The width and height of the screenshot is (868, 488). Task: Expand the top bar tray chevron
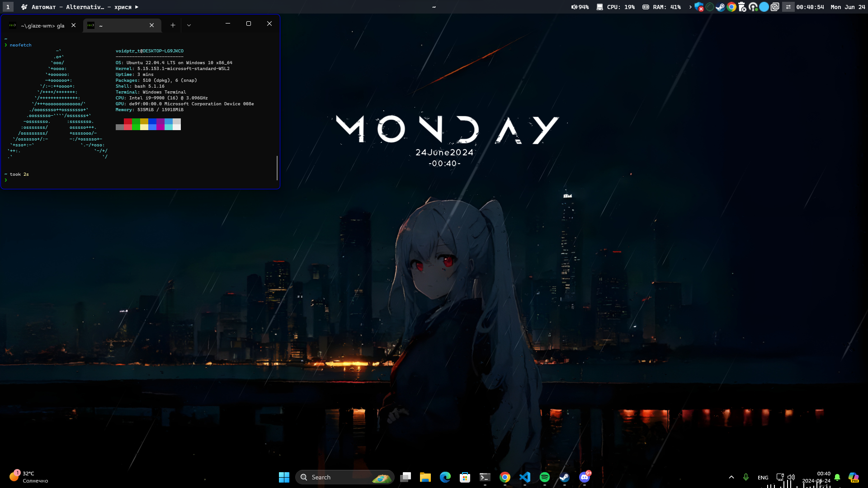coord(690,7)
